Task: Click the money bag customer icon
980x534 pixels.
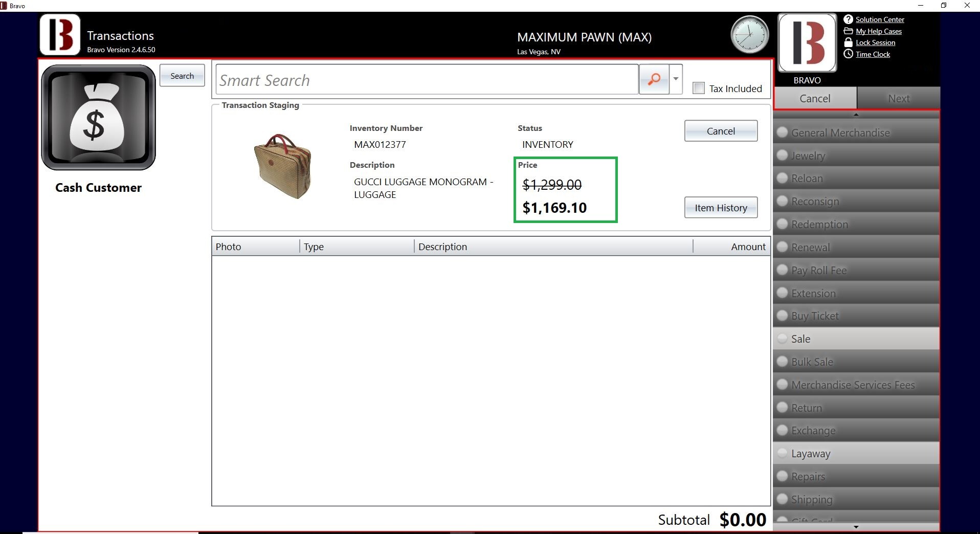Action: click(x=98, y=117)
